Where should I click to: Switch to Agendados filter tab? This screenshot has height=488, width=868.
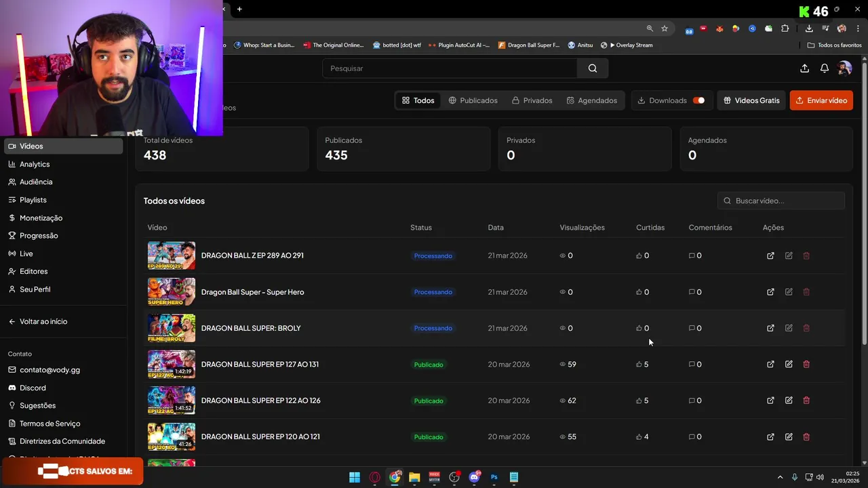click(591, 100)
